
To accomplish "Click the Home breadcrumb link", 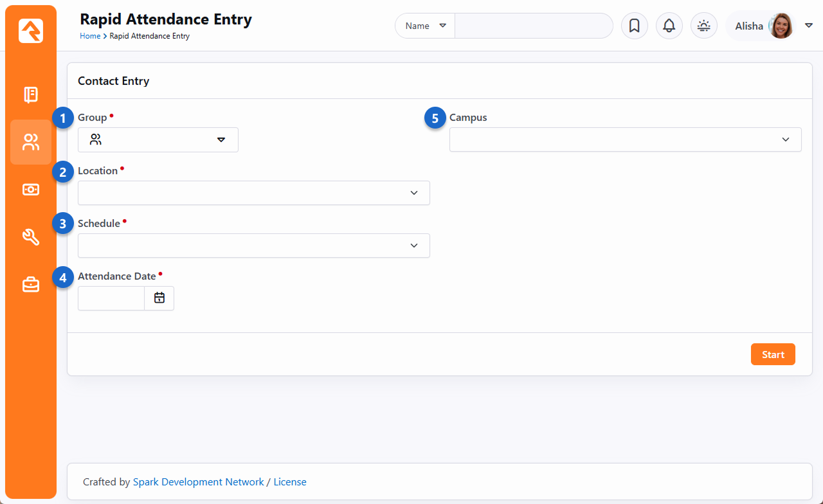I will pyautogui.click(x=89, y=36).
